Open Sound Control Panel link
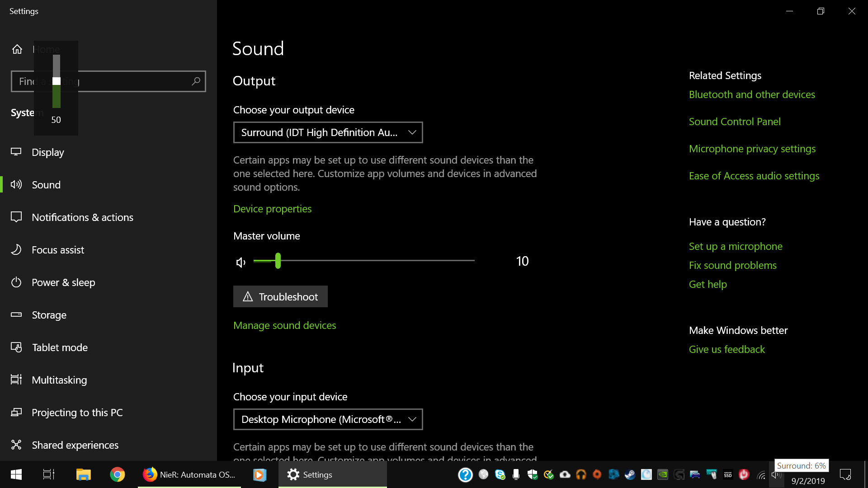This screenshot has height=488, width=868. pyautogui.click(x=735, y=122)
